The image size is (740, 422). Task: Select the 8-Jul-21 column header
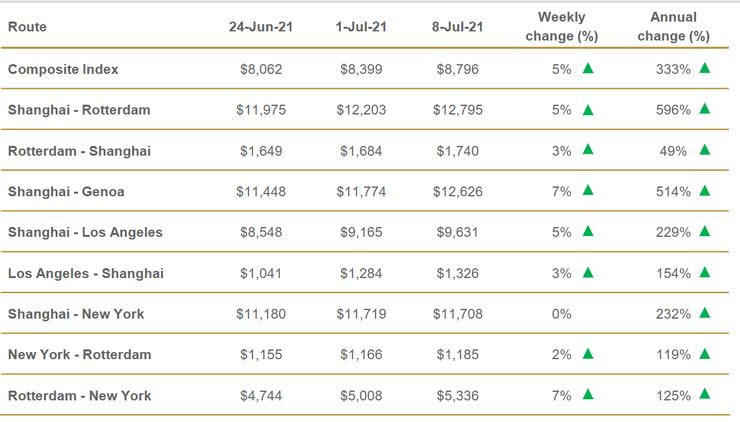click(x=458, y=27)
